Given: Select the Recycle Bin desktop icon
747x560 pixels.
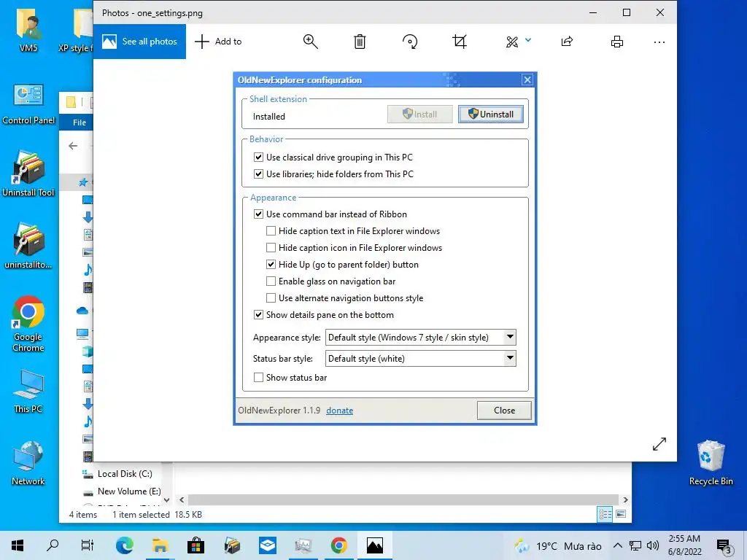Looking at the screenshot, I should [x=711, y=463].
